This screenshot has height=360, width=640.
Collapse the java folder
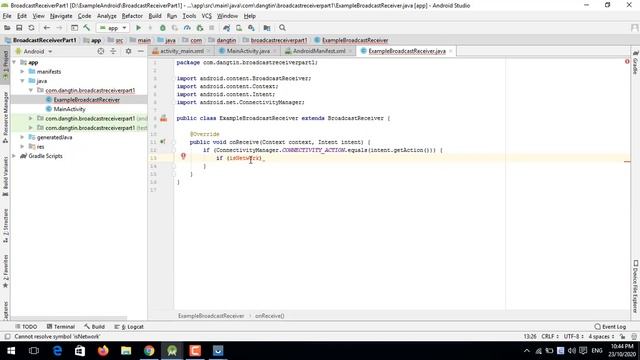(x=22, y=81)
